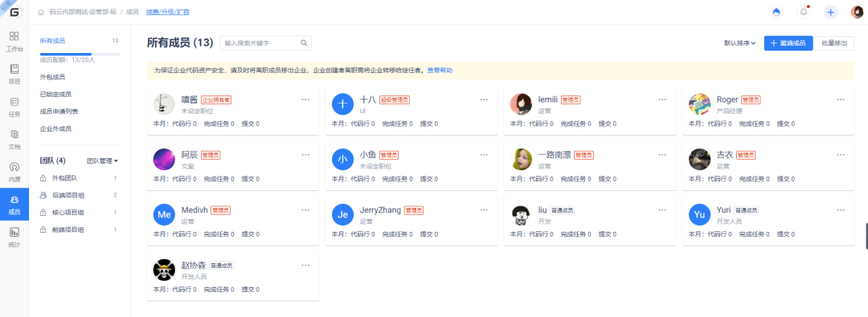Open the more menu for 小鱼

tap(485, 155)
